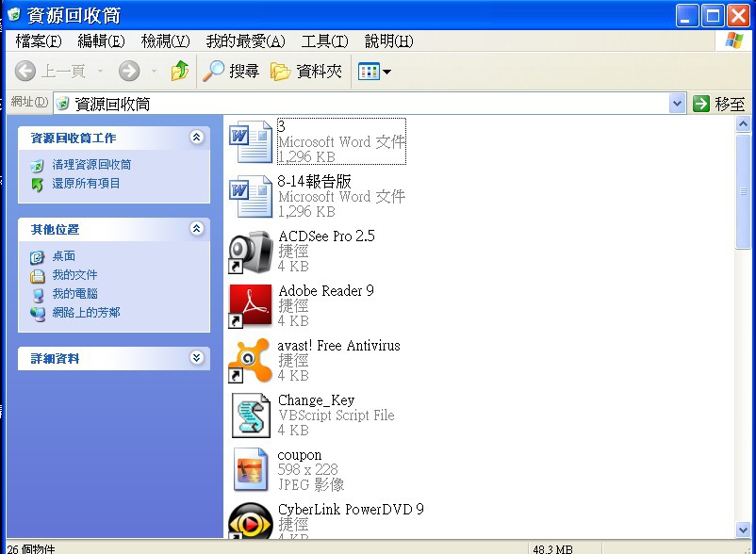Open the 編輯(E) menu

(101, 41)
